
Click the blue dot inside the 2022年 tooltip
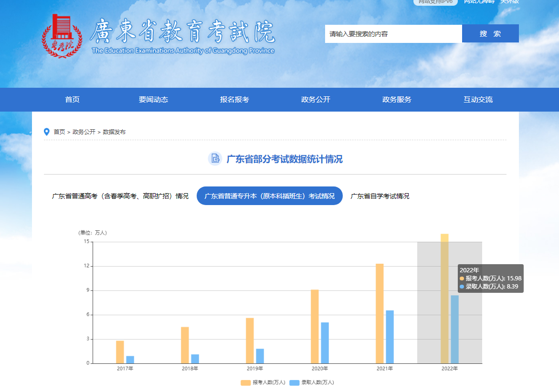(461, 286)
